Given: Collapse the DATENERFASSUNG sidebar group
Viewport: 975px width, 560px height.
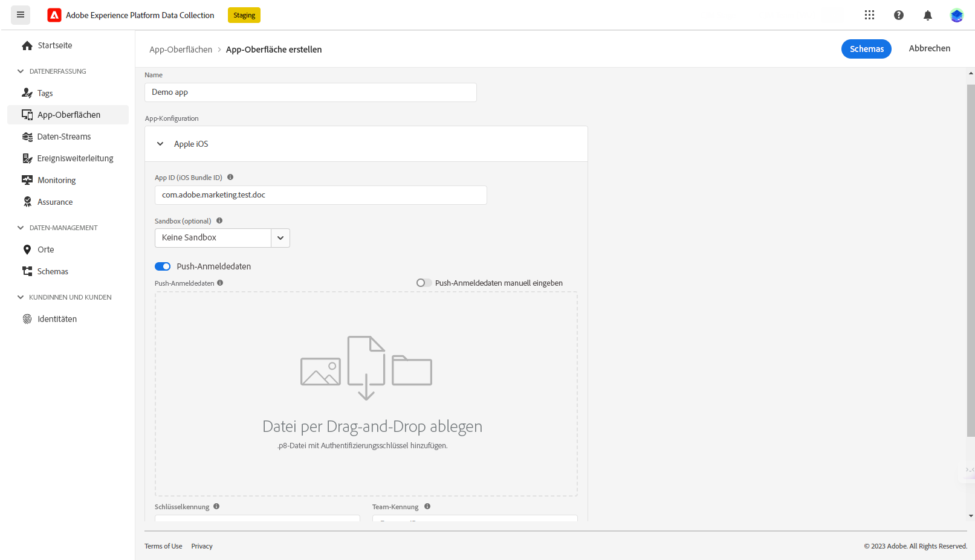Looking at the screenshot, I should coord(21,71).
